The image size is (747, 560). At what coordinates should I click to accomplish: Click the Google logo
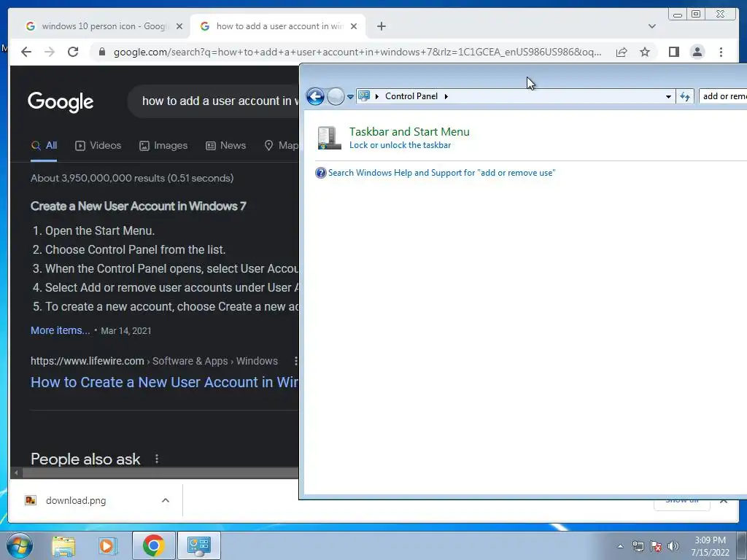pyautogui.click(x=61, y=101)
